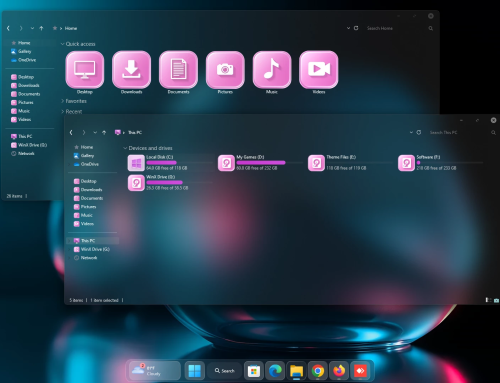Open address bar history dropdown in Home window
This screenshot has width=500, height=383.
348,28
